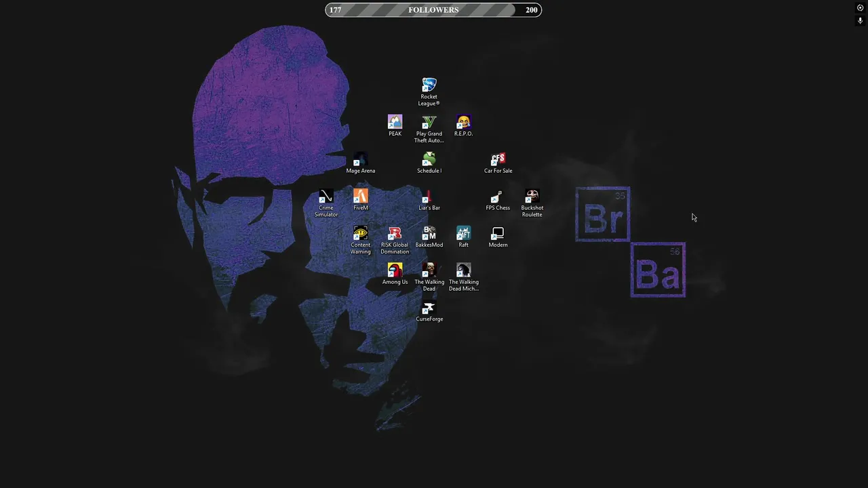Open the Rocket League desktop shortcut
This screenshot has height=488, width=868.
tap(429, 91)
